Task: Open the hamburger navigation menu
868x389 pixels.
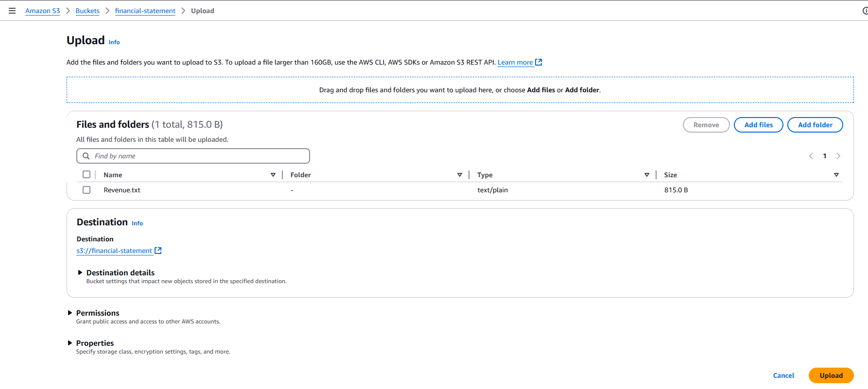Action: [x=12, y=11]
